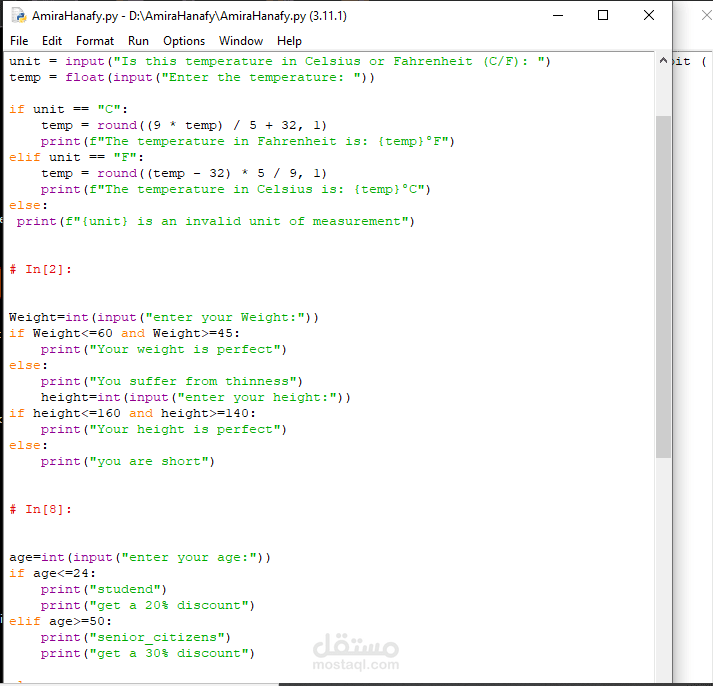
Task: Click the print line 'Your weight is perfect'
Action: [x=164, y=349]
